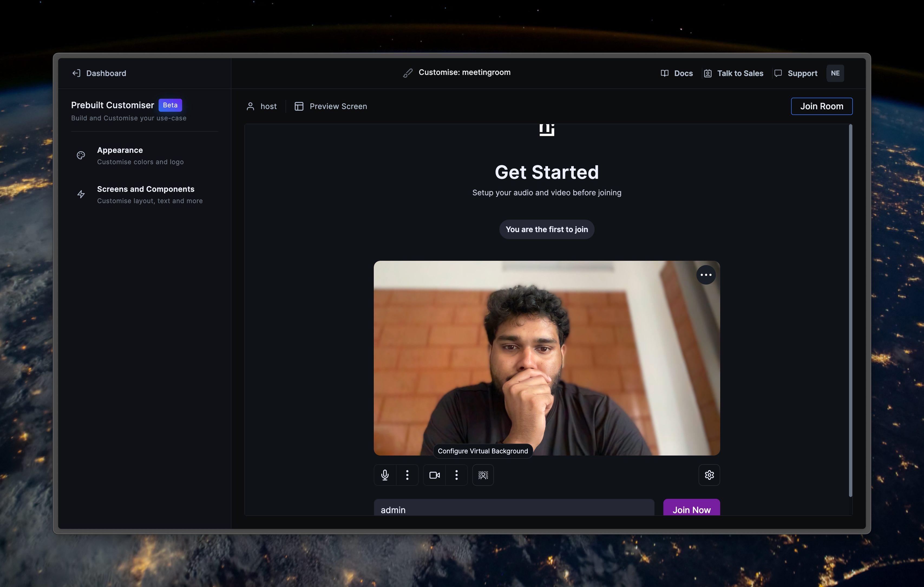Open Support chat link

point(795,73)
